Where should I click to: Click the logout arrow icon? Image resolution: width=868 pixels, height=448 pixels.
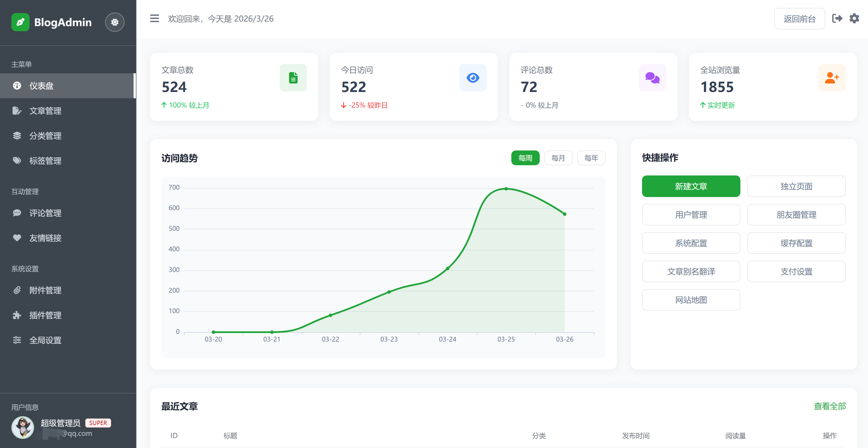tap(837, 18)
